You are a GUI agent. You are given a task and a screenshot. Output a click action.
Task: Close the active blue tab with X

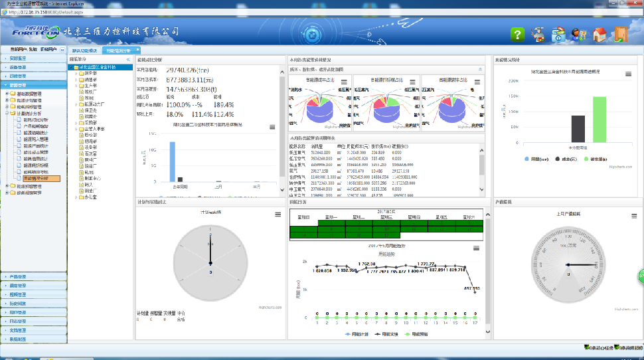coord(137,50)
